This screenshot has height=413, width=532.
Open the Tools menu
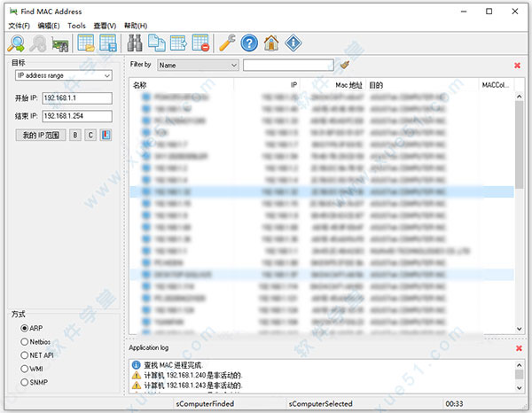76,26
